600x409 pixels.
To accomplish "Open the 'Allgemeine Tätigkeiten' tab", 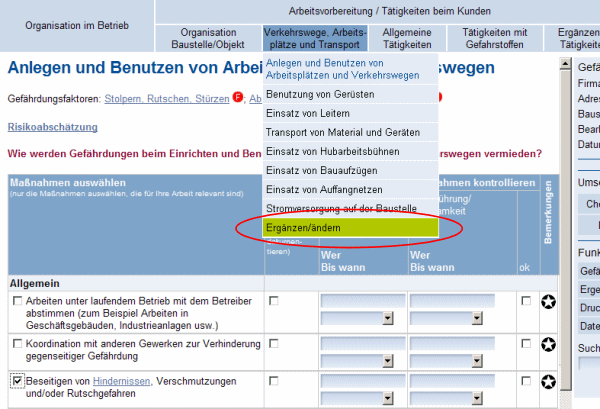I will click(x=407, y=38).
